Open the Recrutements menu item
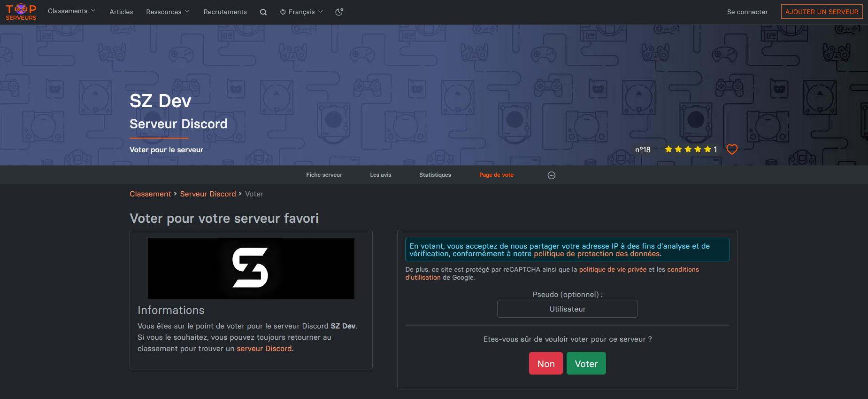Image resolution: width=868 pixels, height=399 pixels. [225, 12]
